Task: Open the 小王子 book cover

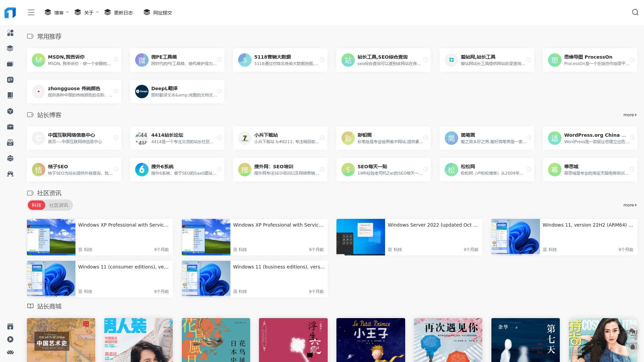Action: pos(371,340)
